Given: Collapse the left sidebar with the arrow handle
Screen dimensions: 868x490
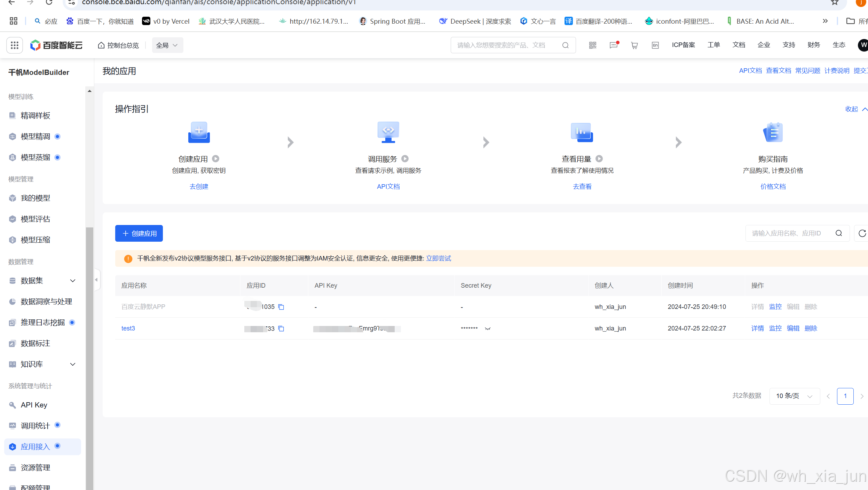Looking at the screenshot, I should pos(97,280).
